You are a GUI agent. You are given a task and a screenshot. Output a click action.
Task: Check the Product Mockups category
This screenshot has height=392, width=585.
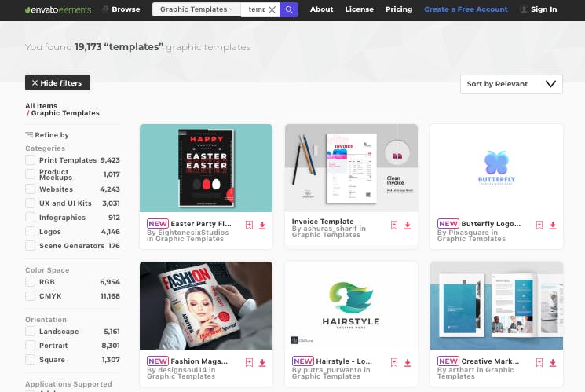click(30, 174)
